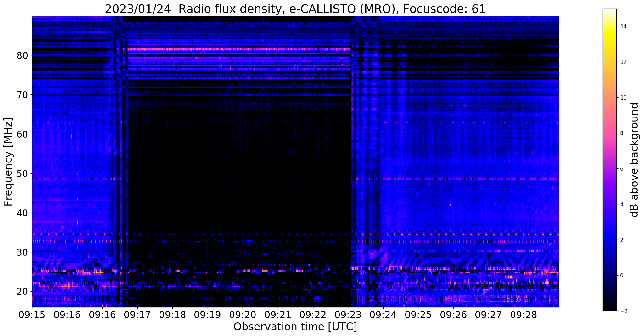Select the 09:26 time tick label
Image resolution: width=644 pixels, height=336 pixels.
tap(453, 315)
